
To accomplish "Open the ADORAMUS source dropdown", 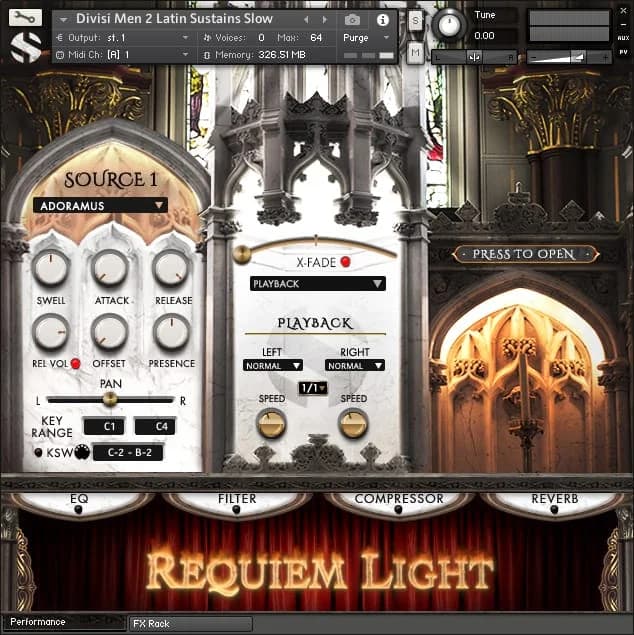I will (x=100, y=205).
